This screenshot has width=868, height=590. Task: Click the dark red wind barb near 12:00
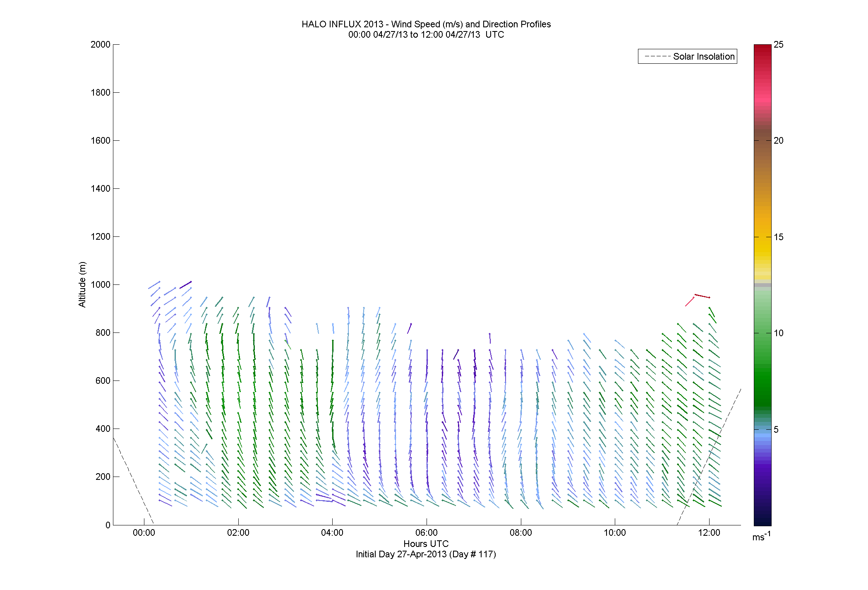pos(702,296)
